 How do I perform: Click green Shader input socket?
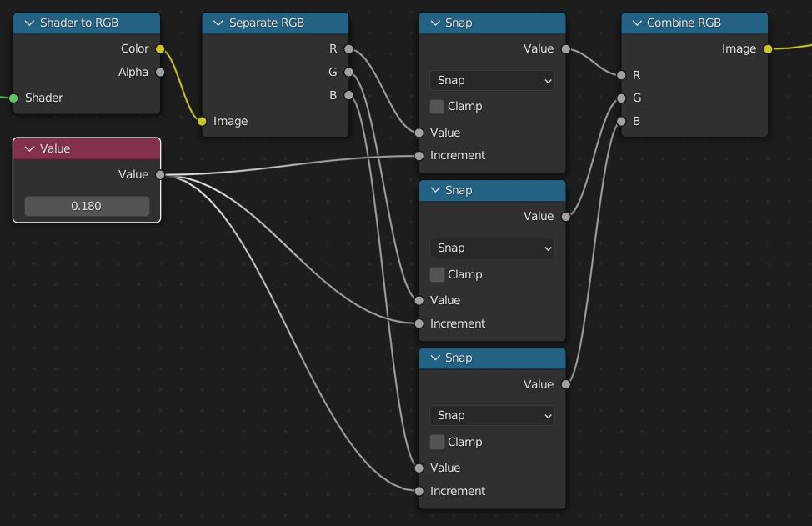(13, 98)
